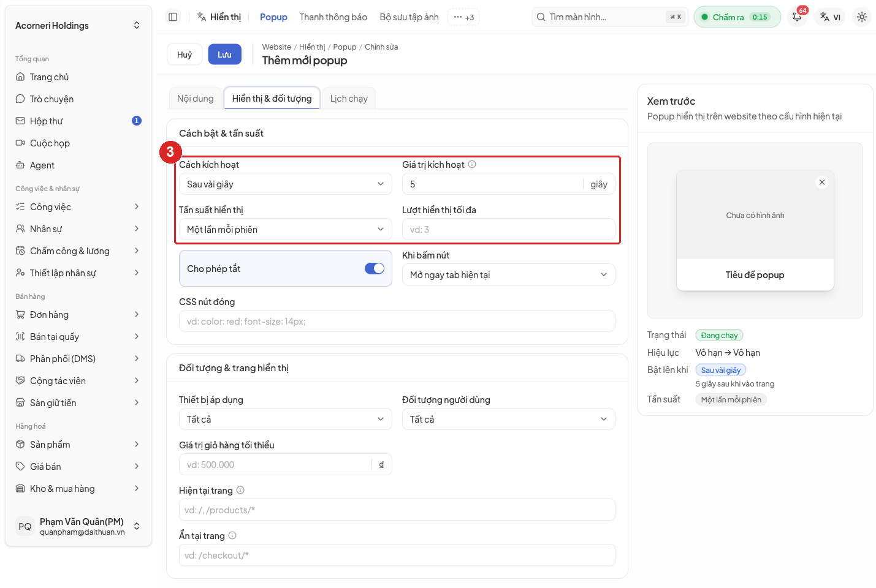Focus the Lượt hiển thị tối đa field
The image size is (876, 588).
509,230
